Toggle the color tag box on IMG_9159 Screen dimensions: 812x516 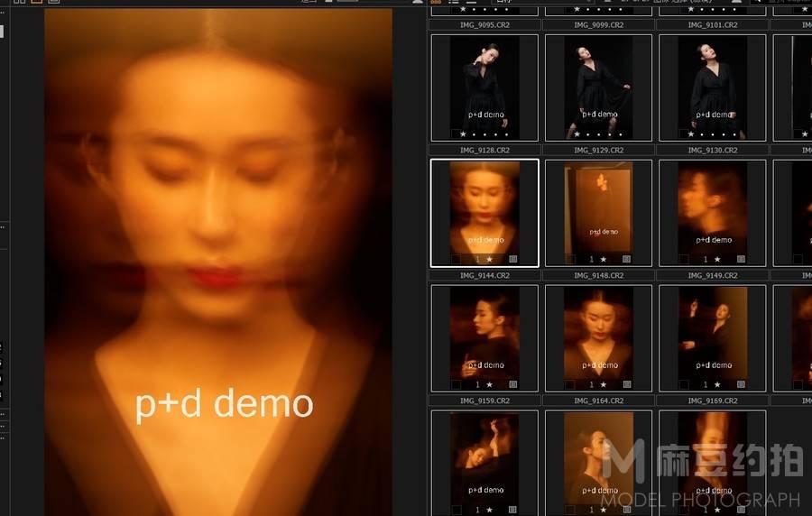(x=456, y=384)
